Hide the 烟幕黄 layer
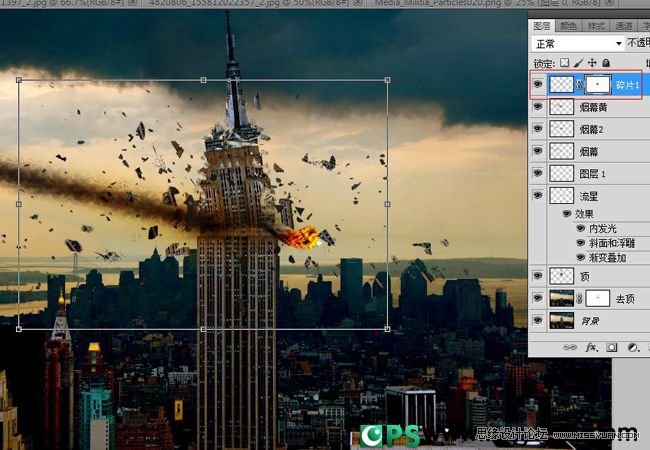 tap(538, 107)
